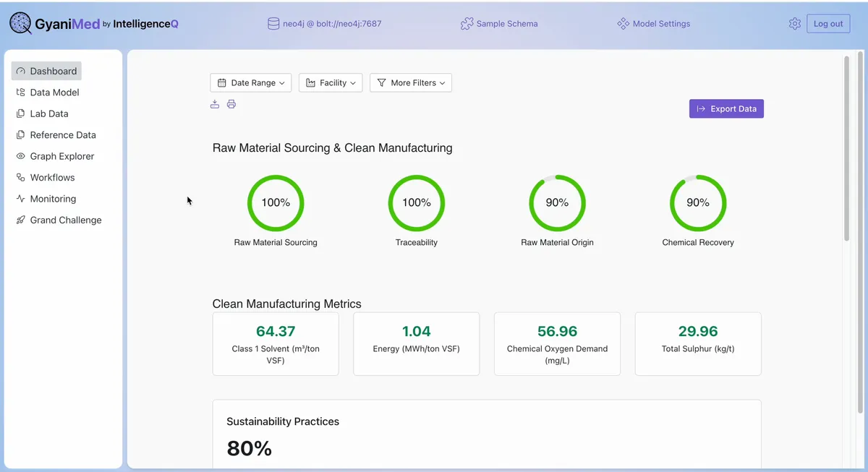Click the Clean Manufacturing Metrics heading

tap(287, 304)
